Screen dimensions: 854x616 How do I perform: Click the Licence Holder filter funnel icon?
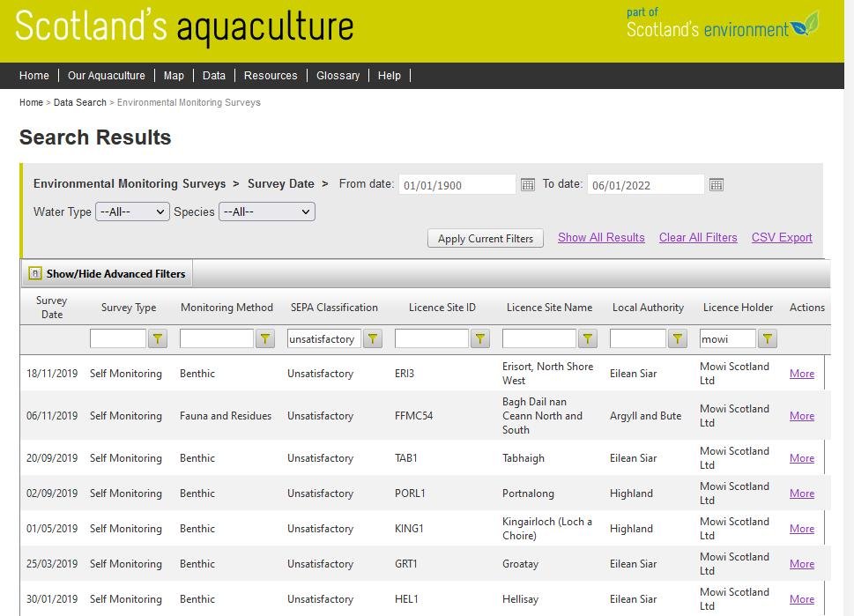(768, 339)
